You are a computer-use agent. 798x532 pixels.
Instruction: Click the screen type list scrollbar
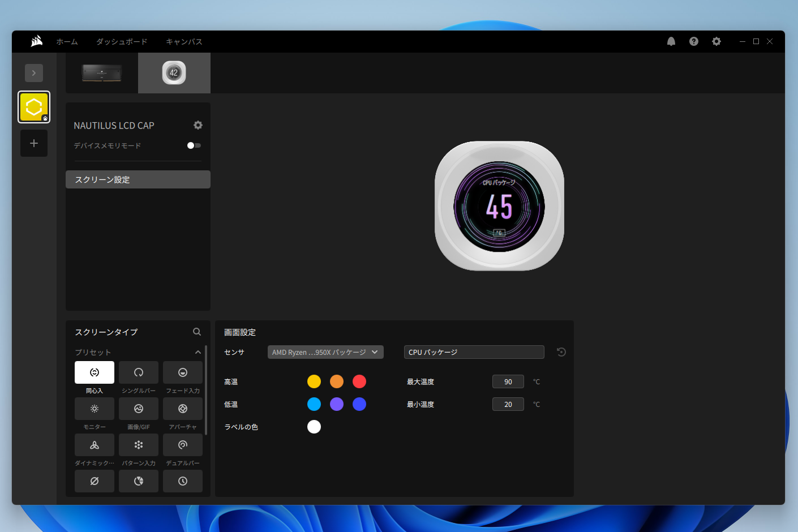[x=206, y=391]
